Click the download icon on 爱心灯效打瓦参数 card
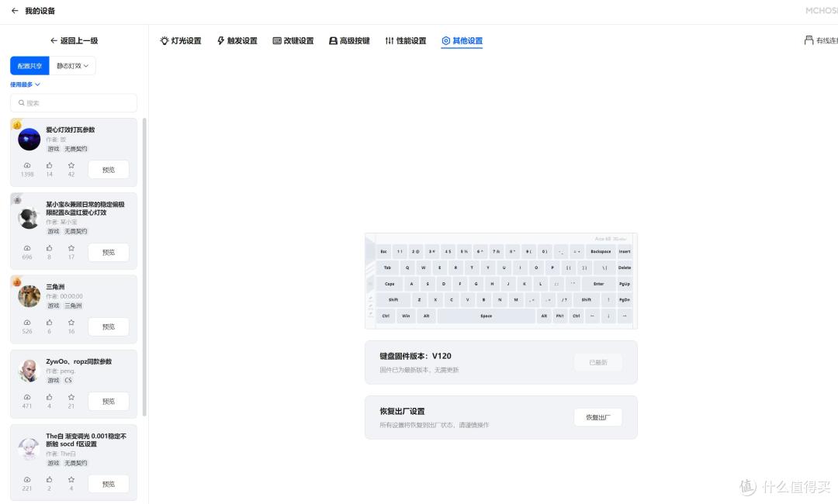The width and height of the screenshot is (838, 504). tap(27, 165)
